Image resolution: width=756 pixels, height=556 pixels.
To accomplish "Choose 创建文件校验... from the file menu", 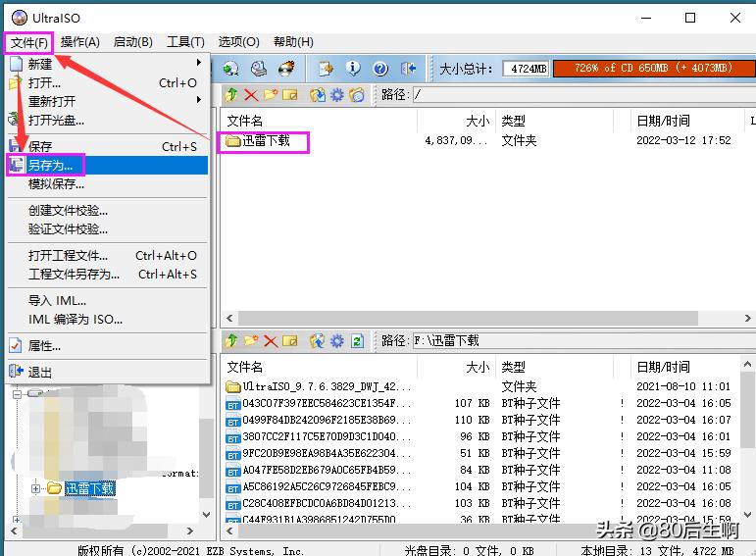I will click(108, 210).
